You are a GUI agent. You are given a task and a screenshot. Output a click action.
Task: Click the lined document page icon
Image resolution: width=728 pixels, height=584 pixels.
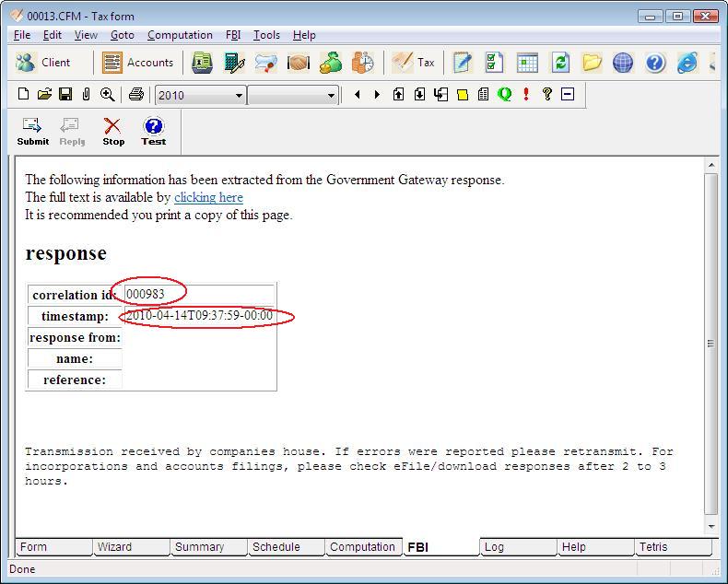tap(483, 95)
